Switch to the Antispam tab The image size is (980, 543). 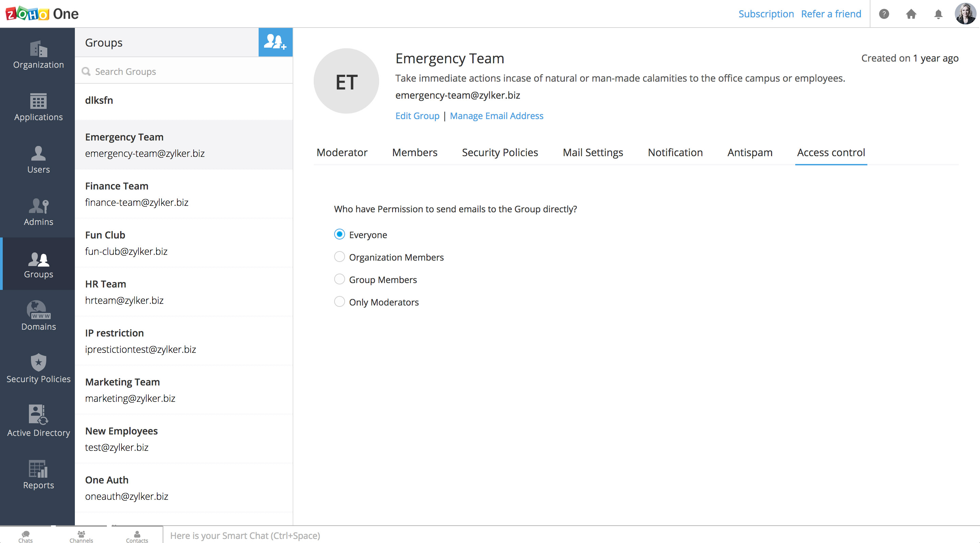tap(749, 152)
